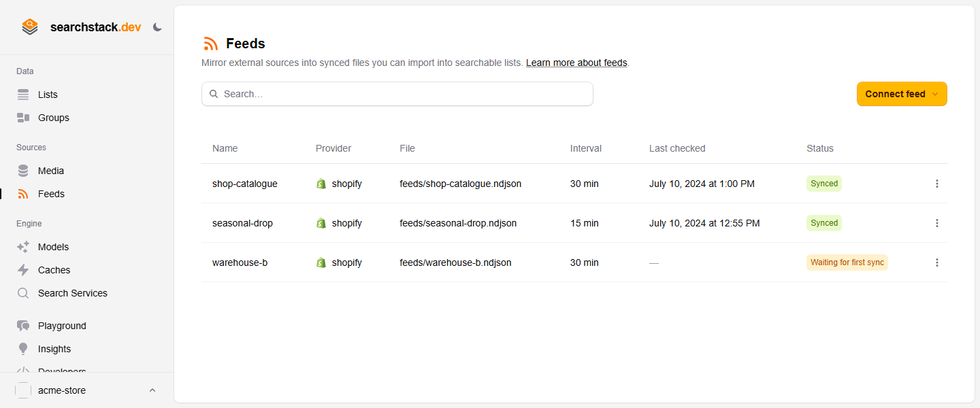Click the searchstack.dev brand name

point(96,27)
